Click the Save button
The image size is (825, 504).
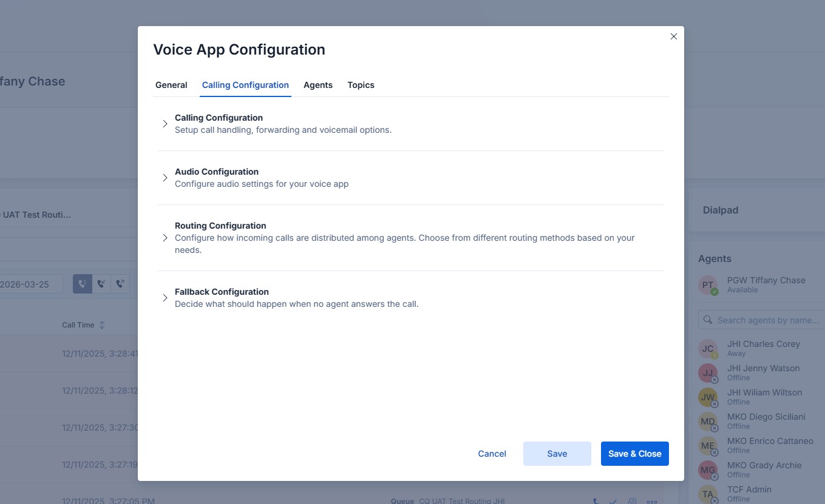(x=557, y=454)
